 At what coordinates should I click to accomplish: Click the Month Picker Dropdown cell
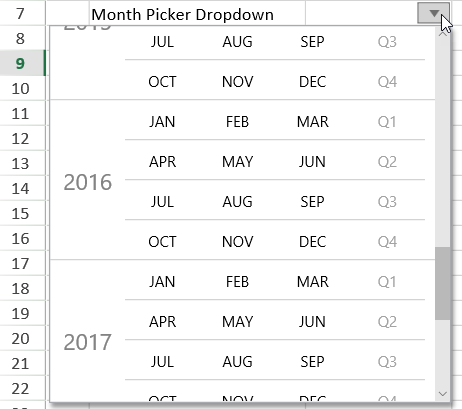(197, 14)
